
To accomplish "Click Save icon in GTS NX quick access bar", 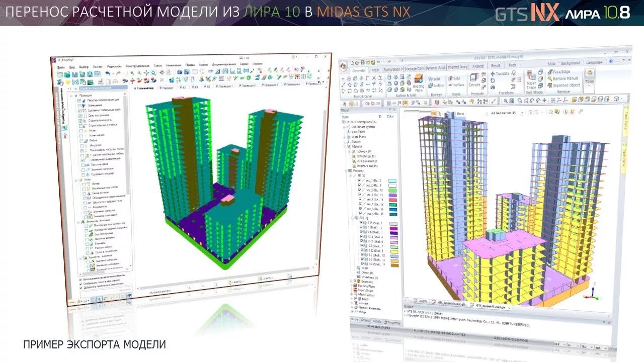I will [363, 62].
